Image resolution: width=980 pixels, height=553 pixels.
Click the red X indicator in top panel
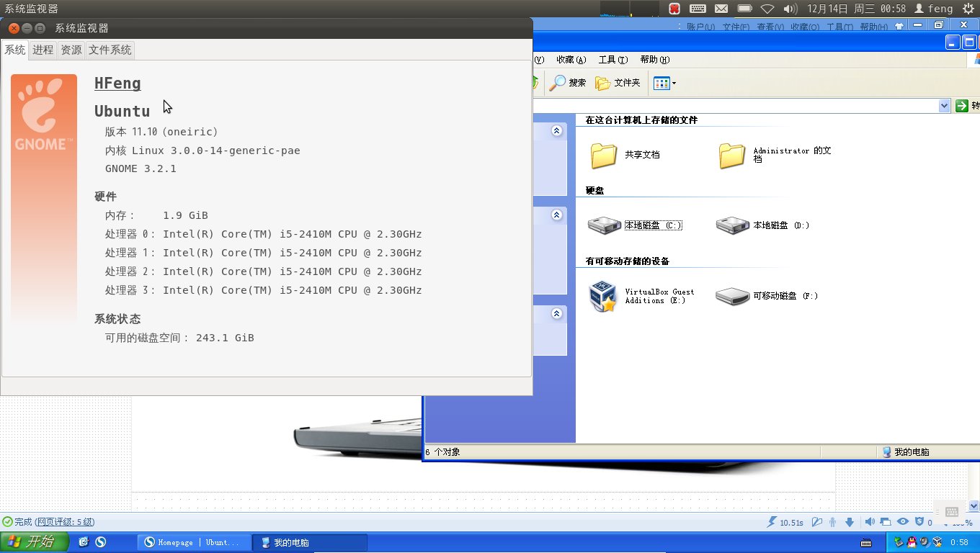674,9
